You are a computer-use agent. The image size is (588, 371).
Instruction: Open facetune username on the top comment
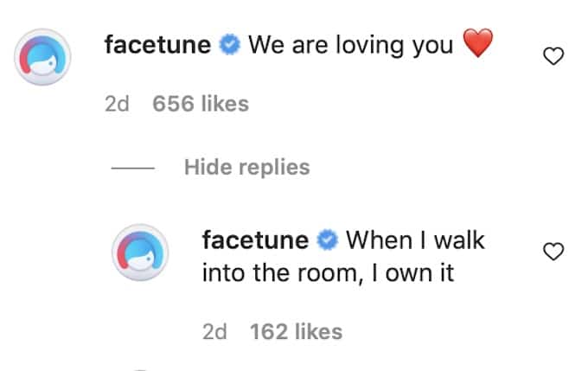(159, 46)
